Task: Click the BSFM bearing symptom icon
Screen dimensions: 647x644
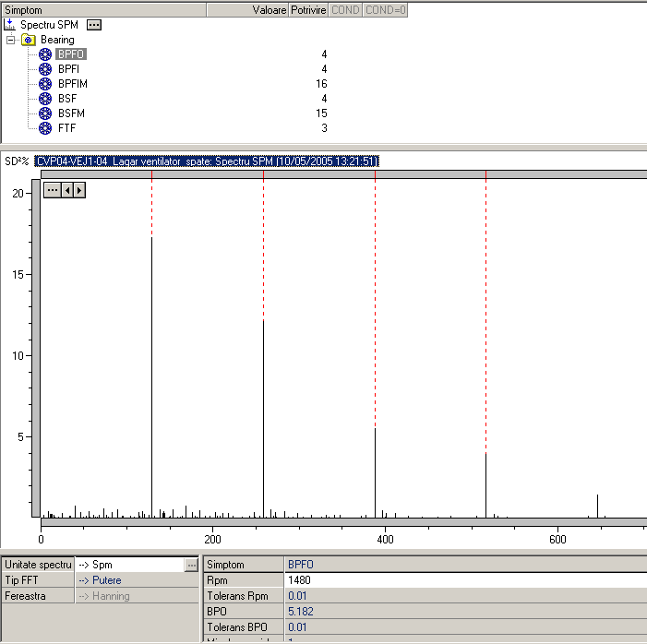Action: (x=45, y=113)
